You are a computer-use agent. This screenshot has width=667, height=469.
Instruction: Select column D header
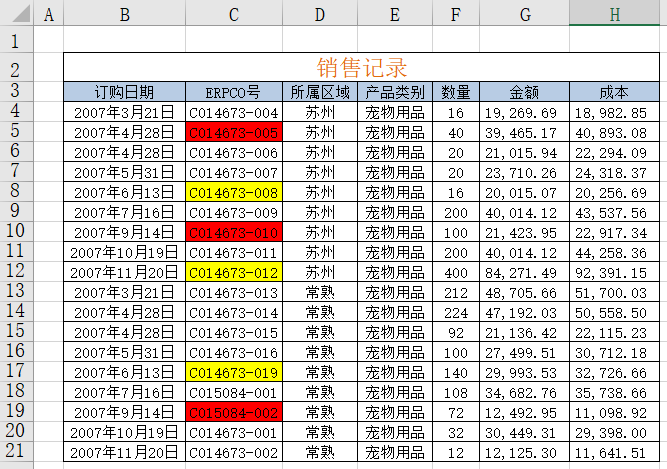(319, 15)
